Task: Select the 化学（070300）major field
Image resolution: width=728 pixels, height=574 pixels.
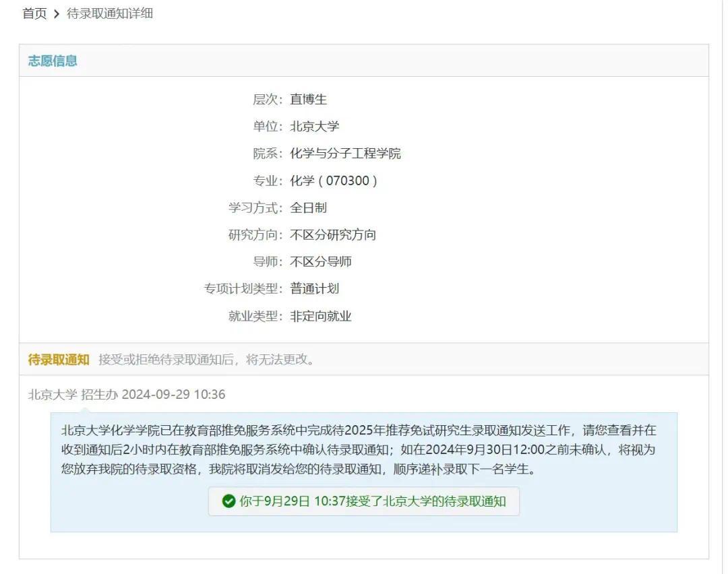Action: coord(333,180)
